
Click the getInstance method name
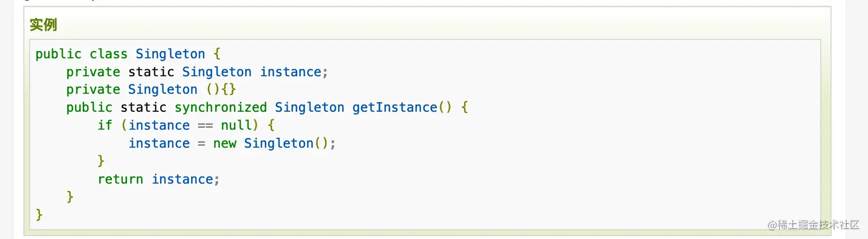394,107
